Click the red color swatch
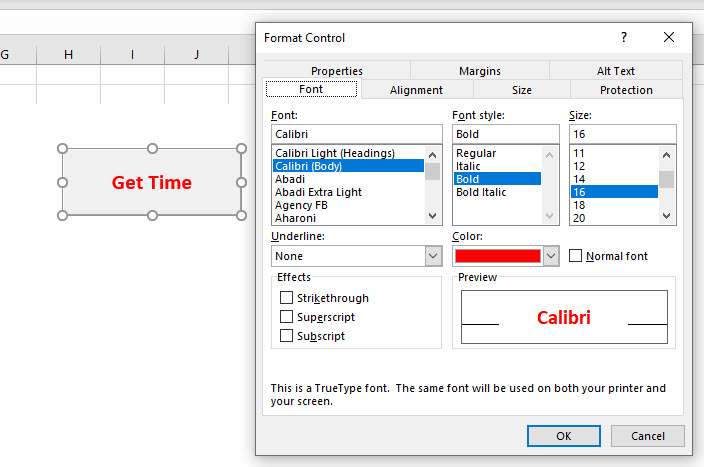 point(497,256)
